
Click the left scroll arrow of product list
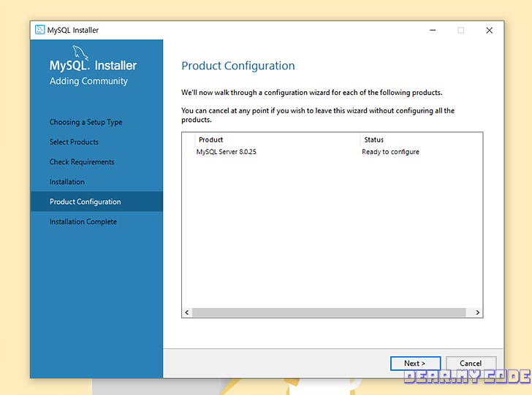187,312
